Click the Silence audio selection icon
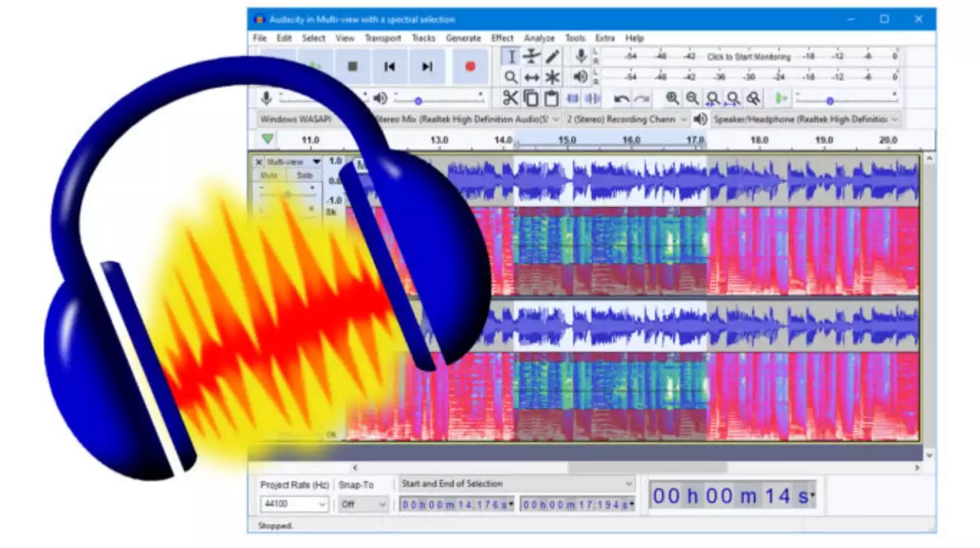980x548 pixels. pyautogui.click(x=593, y=98)
